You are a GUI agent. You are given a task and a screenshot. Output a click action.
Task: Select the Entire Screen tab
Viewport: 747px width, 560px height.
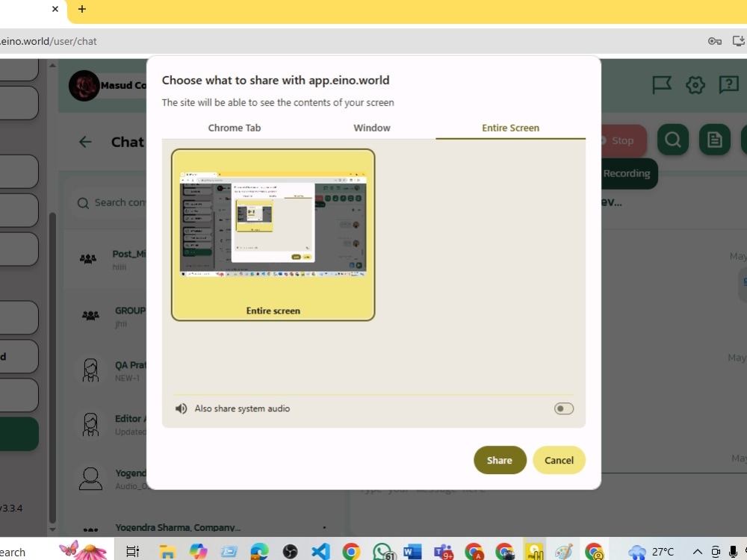[x=510, y=128]
